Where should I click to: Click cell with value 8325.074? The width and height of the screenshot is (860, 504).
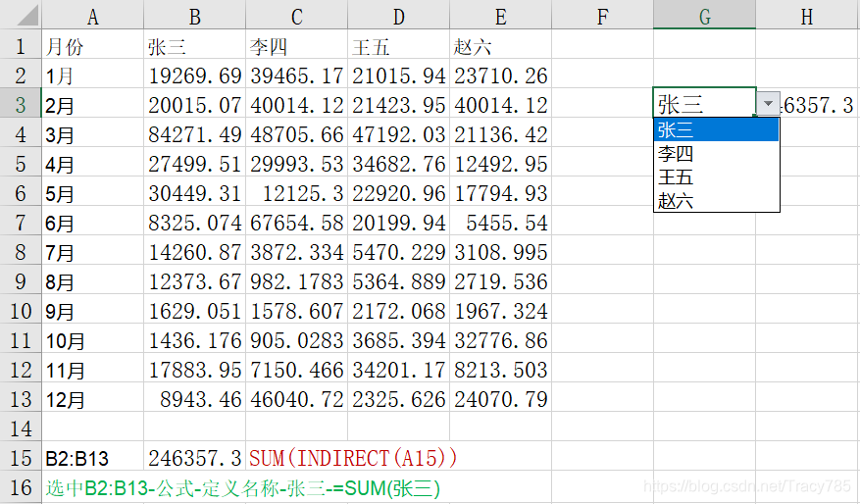point(195,222)
